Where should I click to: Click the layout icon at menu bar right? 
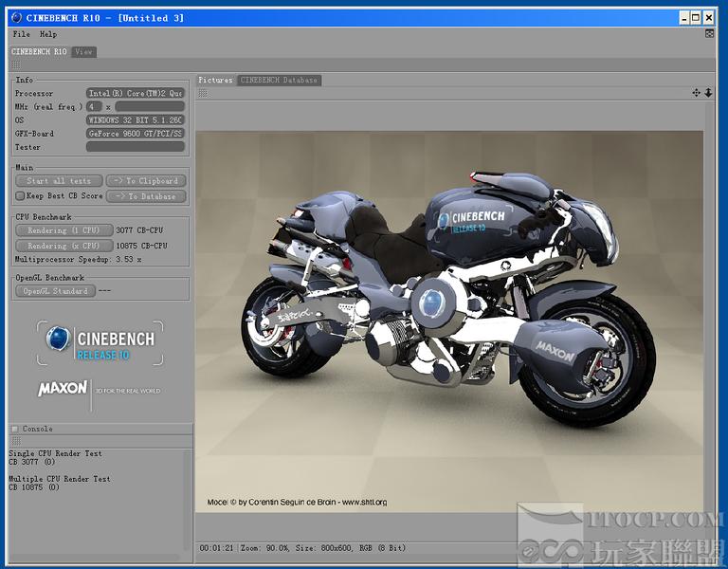point(709,33)
